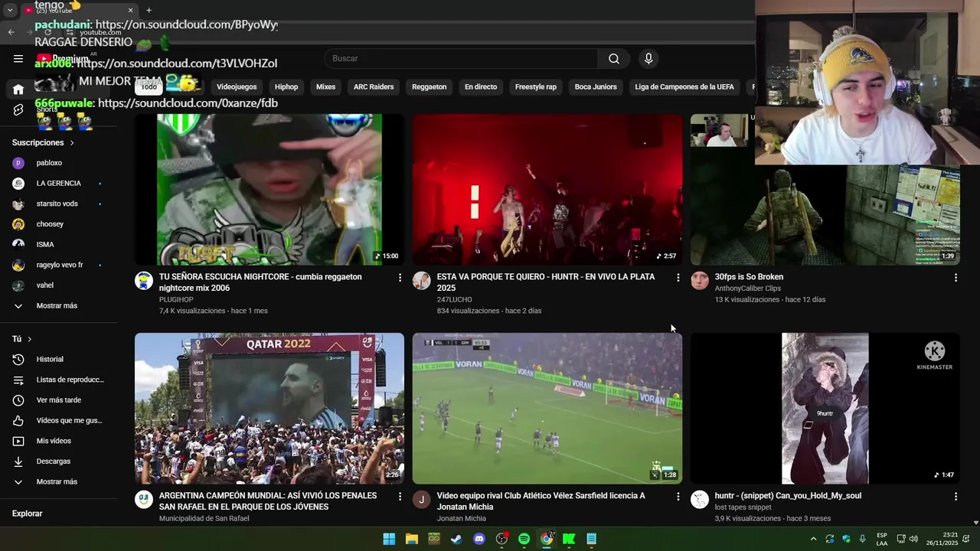Click PLUGIHOP channel avatar
This screenshot has width=980, height=551.
point(144,281)
